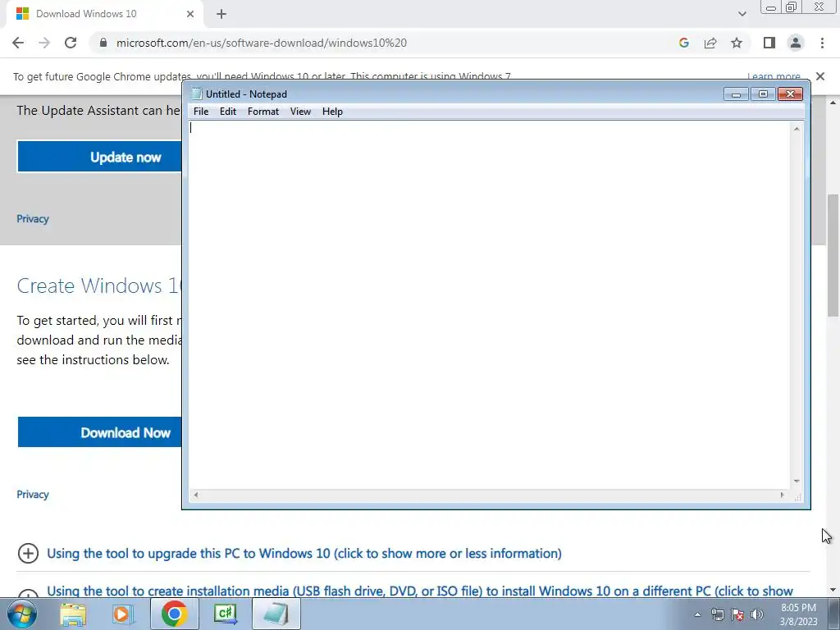Click the Download Now button

pos(99,431)
